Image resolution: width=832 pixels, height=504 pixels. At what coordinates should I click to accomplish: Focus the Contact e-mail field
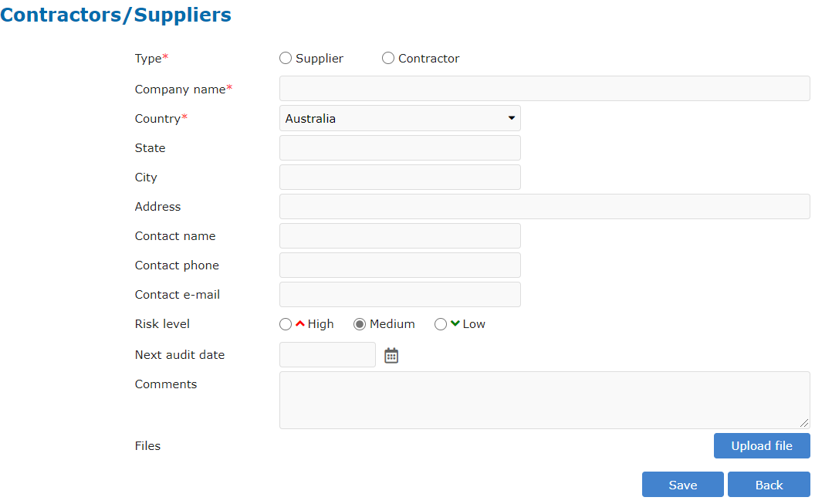[x=399, y=294]
